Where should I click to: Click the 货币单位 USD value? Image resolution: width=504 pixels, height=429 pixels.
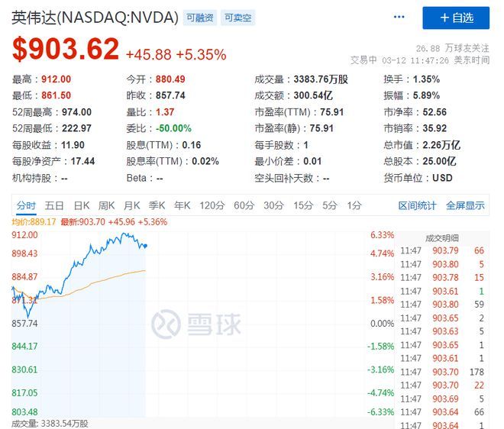[x=442, y=178]
